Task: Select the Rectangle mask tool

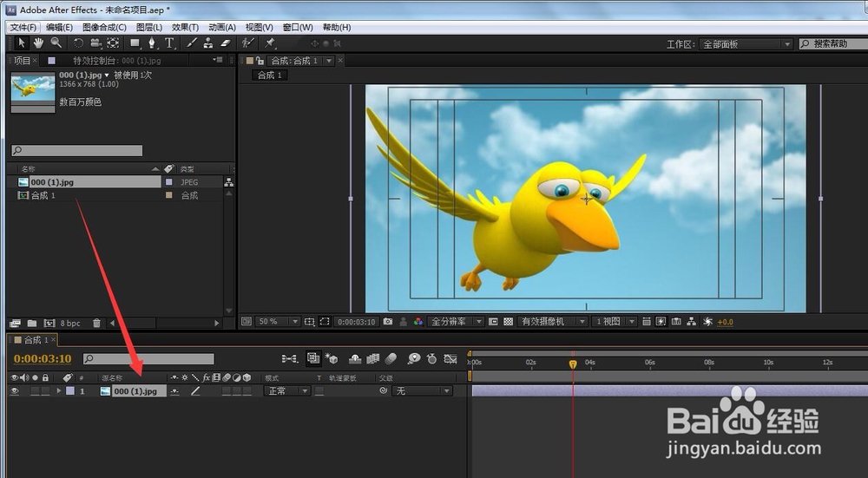Action: click(x=135, y=43)
